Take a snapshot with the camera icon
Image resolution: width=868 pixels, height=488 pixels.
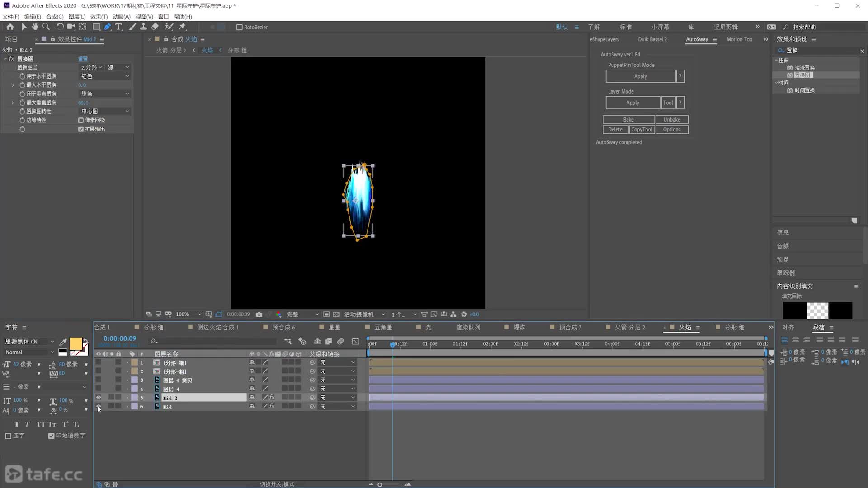click(259, 314)
